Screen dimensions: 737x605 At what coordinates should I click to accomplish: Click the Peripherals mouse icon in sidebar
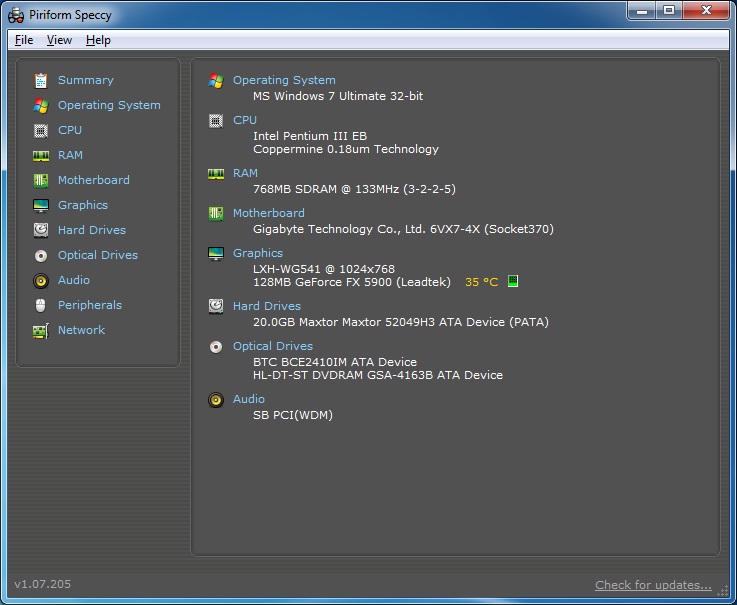pyautogui.click(x=41, y=306)
